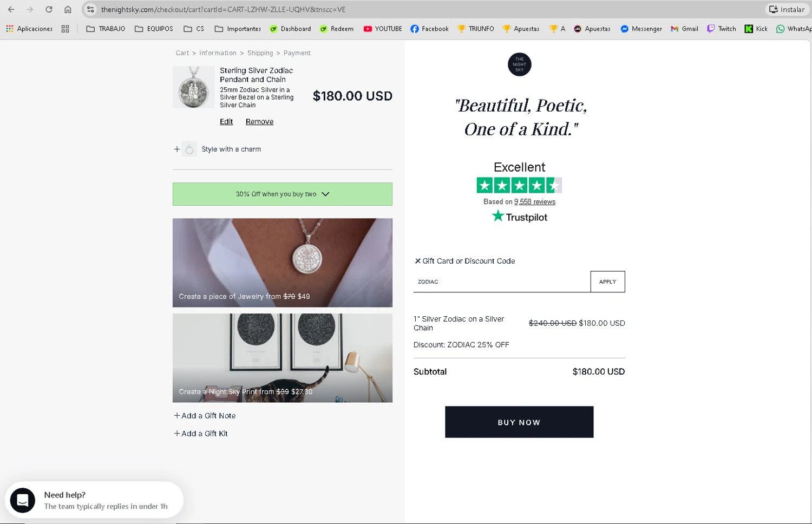Open the Facebook bookmark
The height and width of the screenshot is (524, 812).
coord(429,29)
